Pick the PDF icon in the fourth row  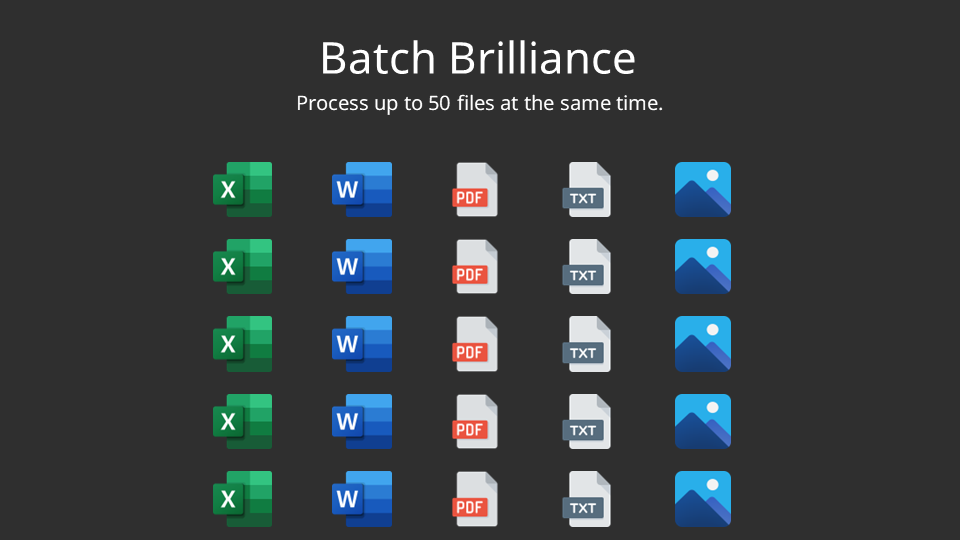point(475,421)
